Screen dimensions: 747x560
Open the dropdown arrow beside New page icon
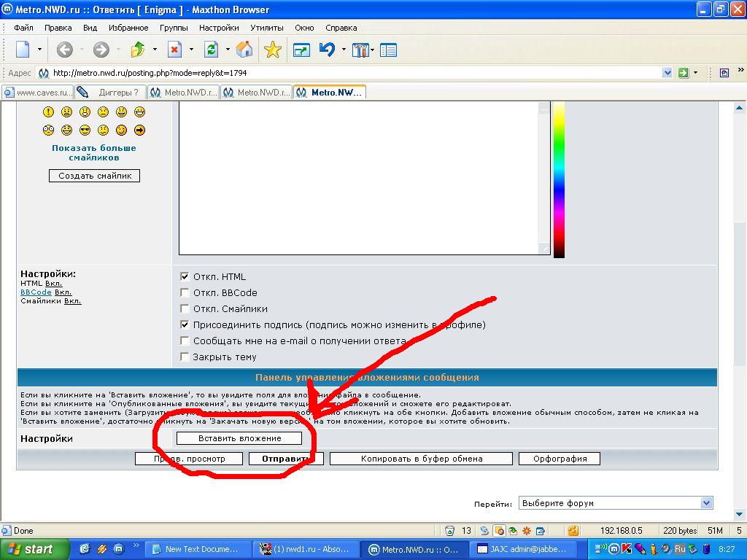(39, 50)
